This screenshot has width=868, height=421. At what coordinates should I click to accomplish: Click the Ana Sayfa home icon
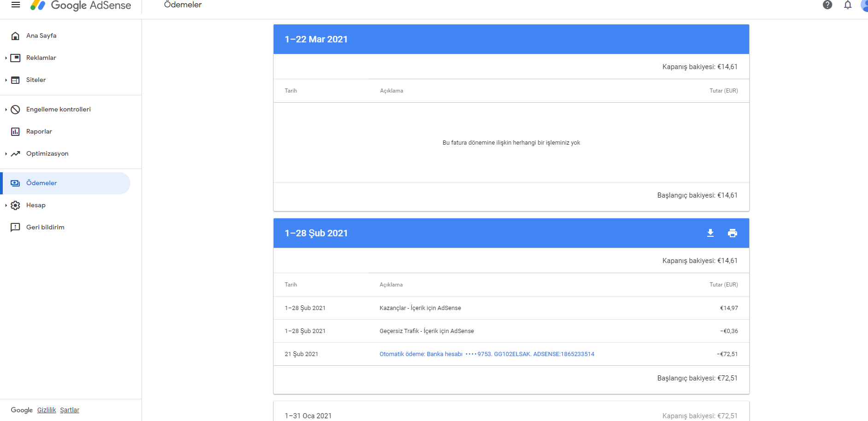coord(15,36)
